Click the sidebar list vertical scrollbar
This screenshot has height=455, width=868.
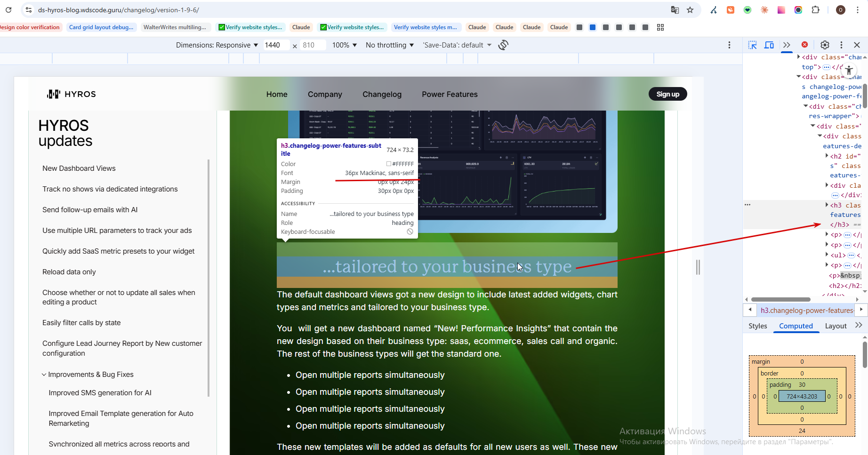point(209,278)
